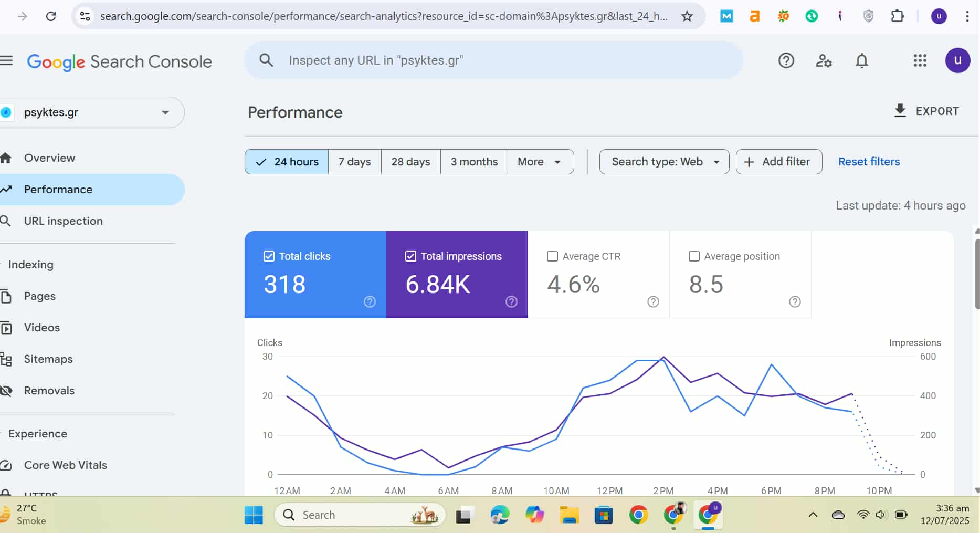
Task: Open the Sitemaps section
Action: [48, 359]
